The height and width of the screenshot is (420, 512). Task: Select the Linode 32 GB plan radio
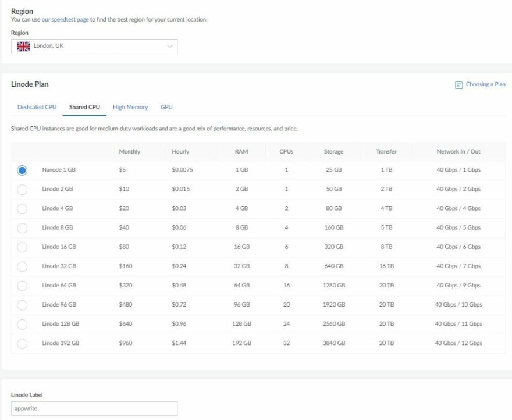pyautogui.click(x=22, y=266)
